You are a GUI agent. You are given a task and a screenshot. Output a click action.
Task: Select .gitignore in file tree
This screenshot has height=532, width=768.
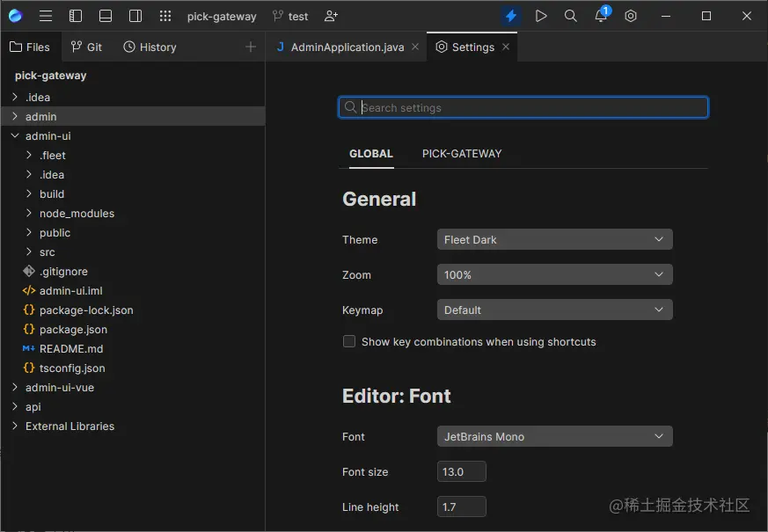[x=63, y=272]
